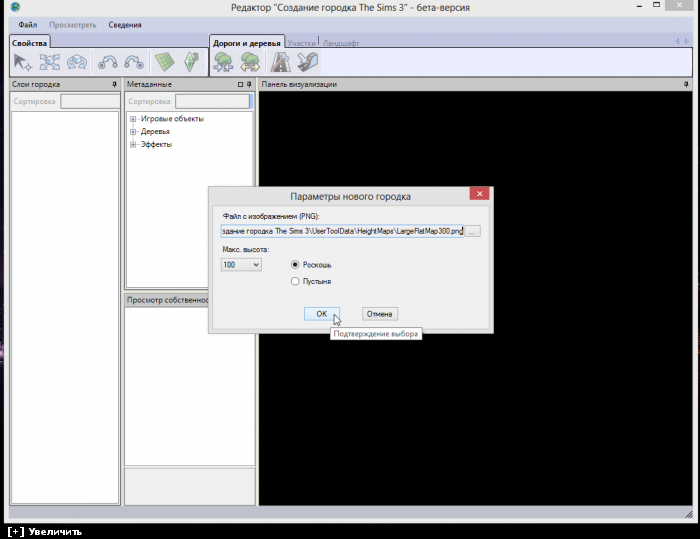
Task: Click the green plumbob crystal icon
Action: (192, 62)
